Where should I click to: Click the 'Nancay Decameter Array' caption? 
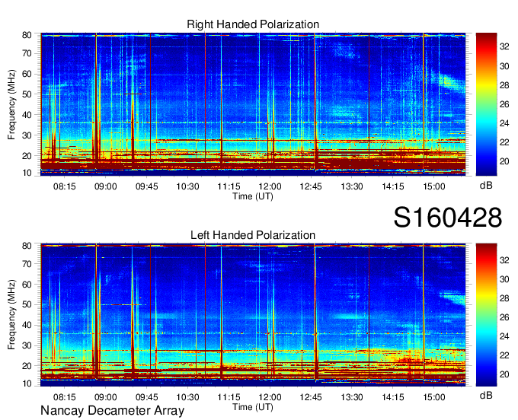click(112, 411)
